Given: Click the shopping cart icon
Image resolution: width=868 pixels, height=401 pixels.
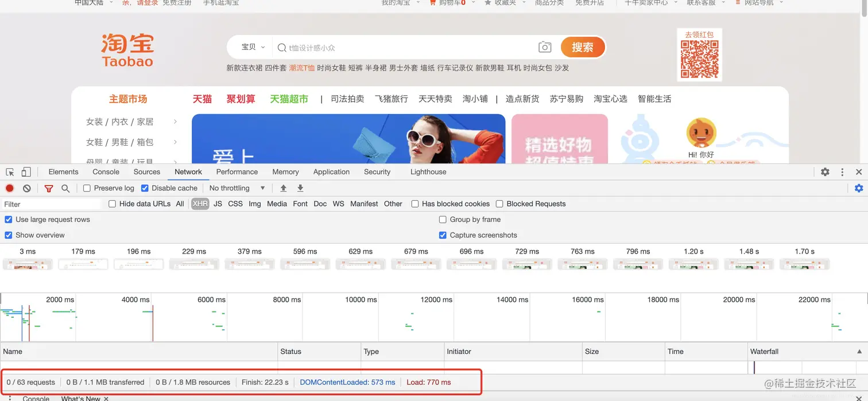Looking at the screenshot, I should coord(433,3).
